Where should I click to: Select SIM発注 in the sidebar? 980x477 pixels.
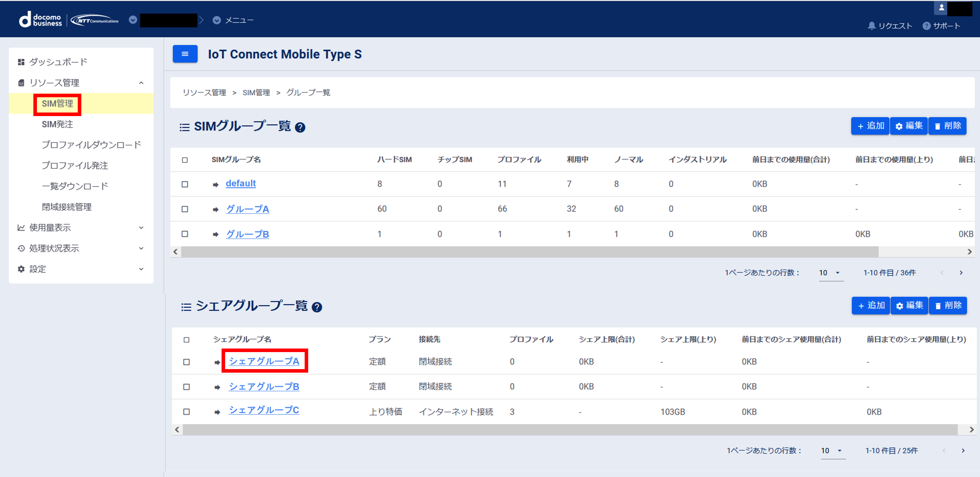(x=58, y=124)
